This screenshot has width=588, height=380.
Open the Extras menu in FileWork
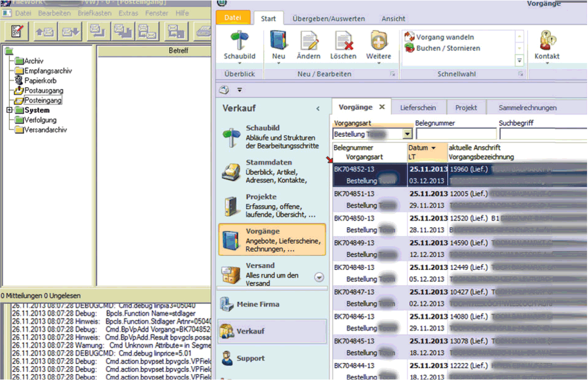(128, 13)
